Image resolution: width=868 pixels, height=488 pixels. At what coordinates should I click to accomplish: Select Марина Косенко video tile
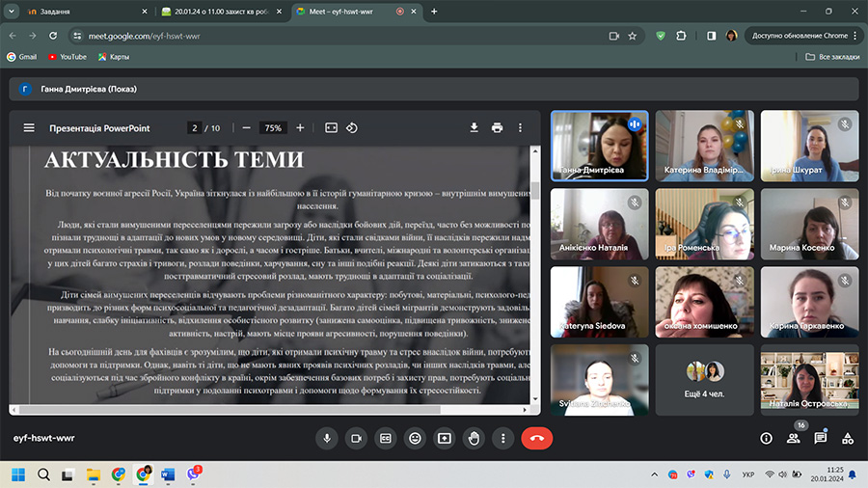click(810, 224)
